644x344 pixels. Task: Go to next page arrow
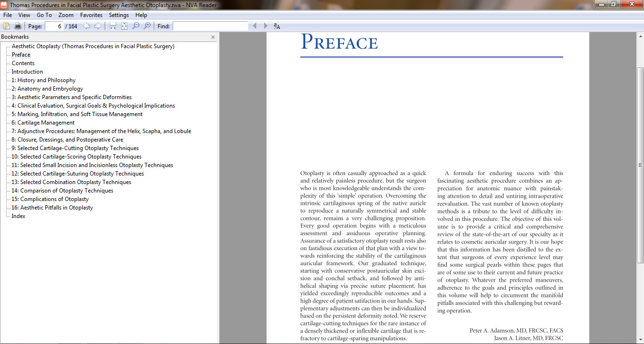tap(98, 26)
